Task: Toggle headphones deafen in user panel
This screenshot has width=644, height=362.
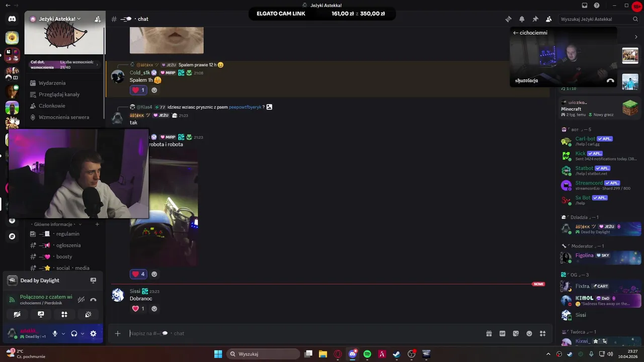Action: pos(74,333)
